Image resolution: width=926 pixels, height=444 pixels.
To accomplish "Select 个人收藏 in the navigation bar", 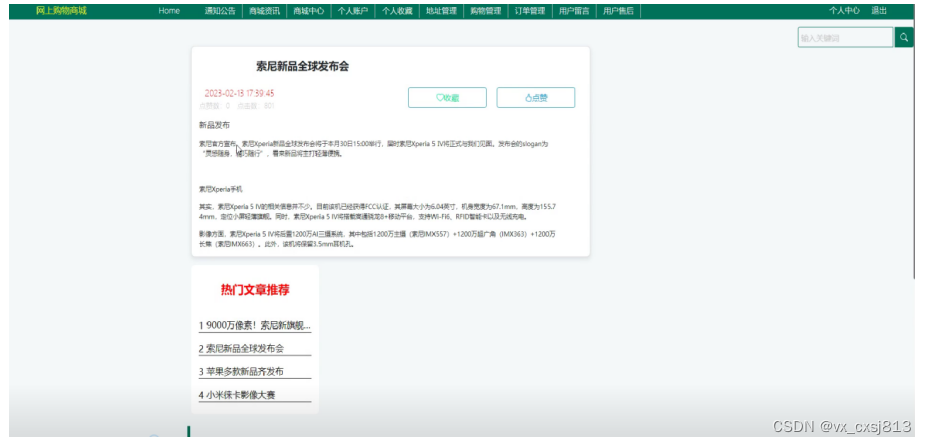I will point(397,11).
